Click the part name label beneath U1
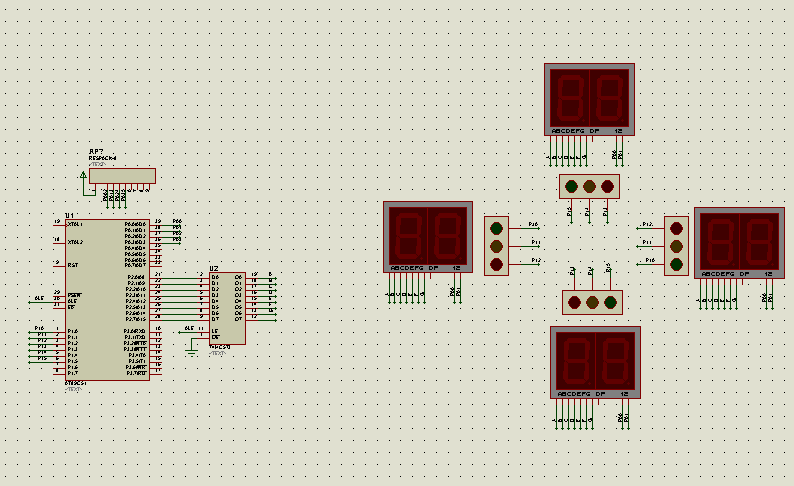Viewport: 794px width, 486px height. (x=75, y=383)
